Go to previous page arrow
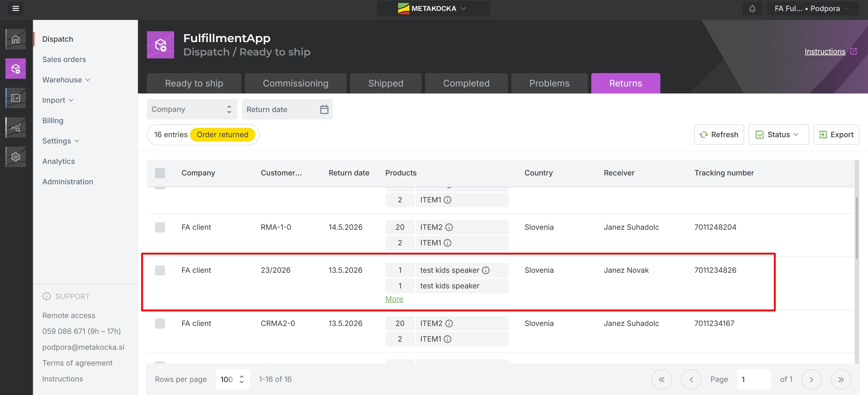This screenshot has height=395, width=868. [x=691, y=380]
